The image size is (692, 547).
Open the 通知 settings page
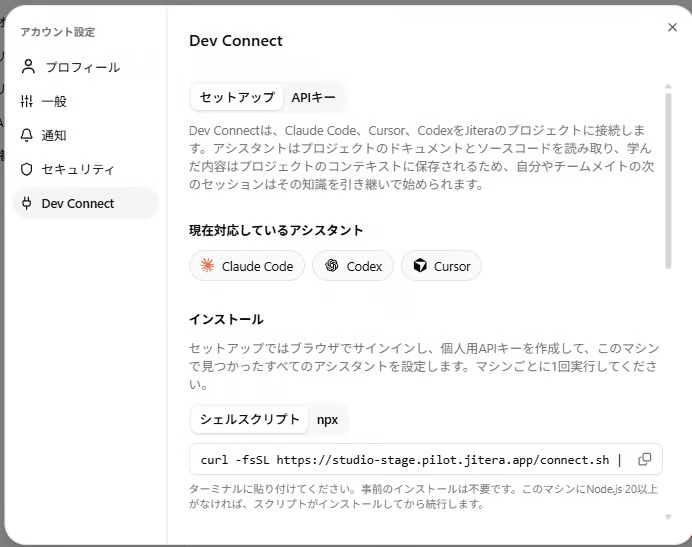pos(87,135)
